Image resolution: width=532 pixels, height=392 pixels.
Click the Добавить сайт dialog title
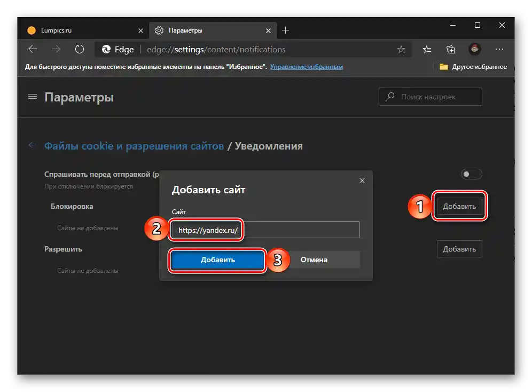click(x=208, y=190)
